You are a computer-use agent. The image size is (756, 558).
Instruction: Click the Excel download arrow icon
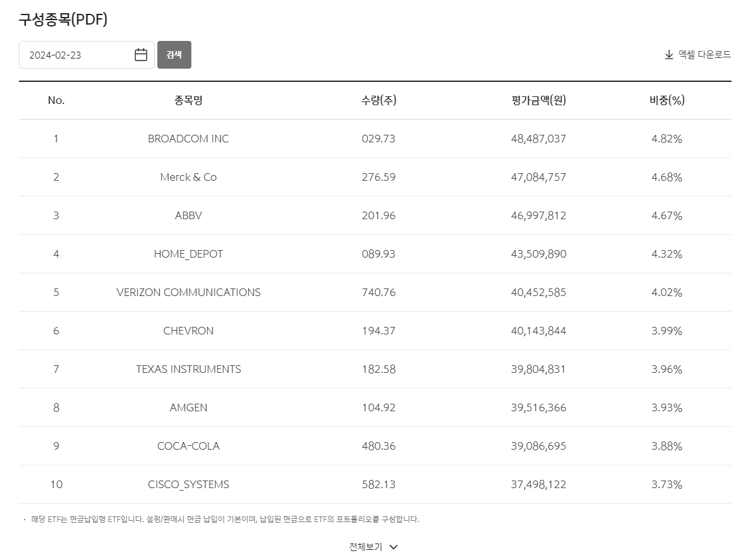click(669, 55)
